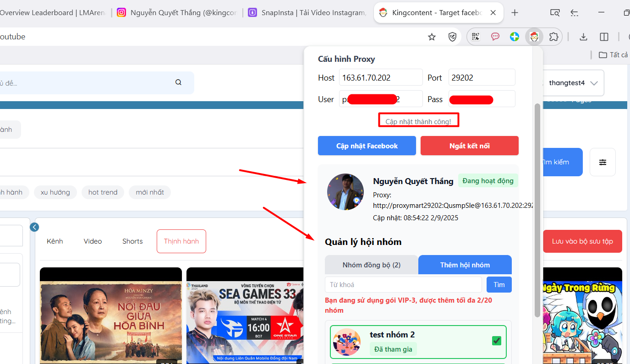Select the Thêm hội nhóm tab
This screenshot has height=364, width=630.
click(x=465, y=265)
